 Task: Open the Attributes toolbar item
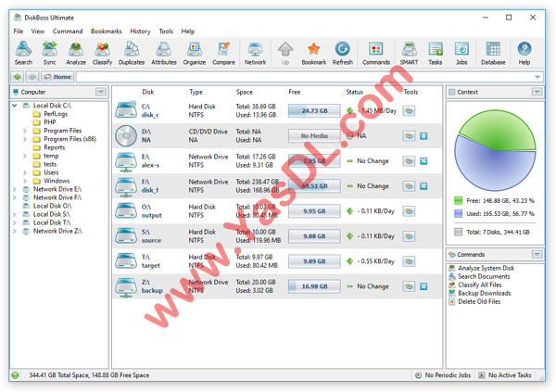coord(163,53)
